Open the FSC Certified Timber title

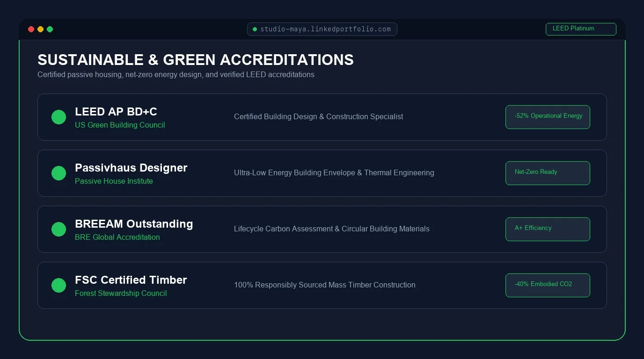click(131, 280)
